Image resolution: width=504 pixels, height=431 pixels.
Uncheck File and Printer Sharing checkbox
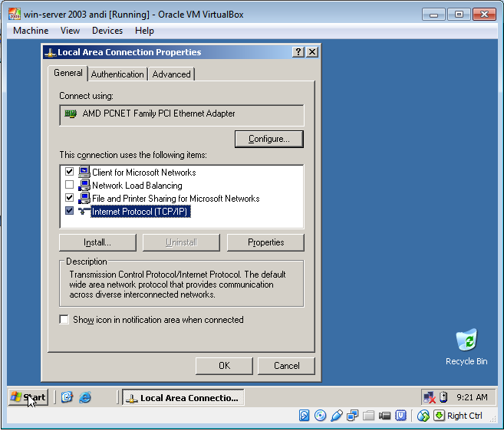70,197
